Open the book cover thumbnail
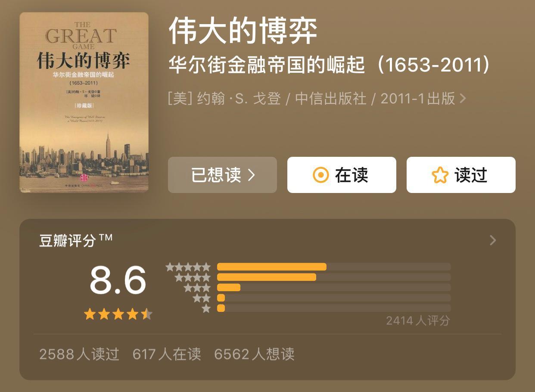Screen dimensions: 535x392 [84, 102]
